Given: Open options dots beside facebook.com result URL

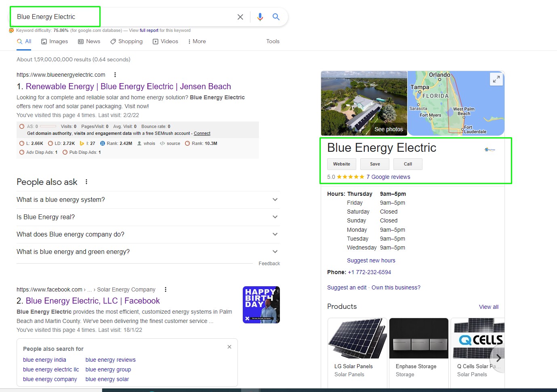Looking at the screenshot, I should pos(166,289).
